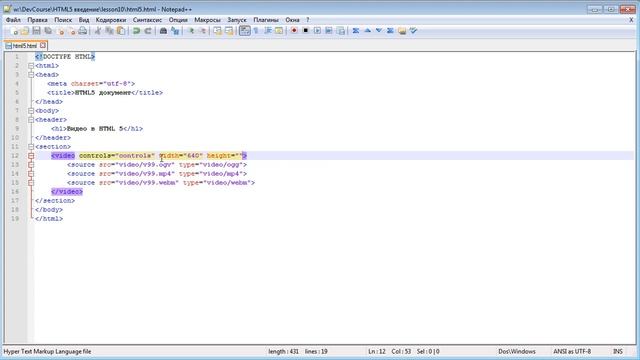
Task: Collapse the header block fold on line 8
Action: (31, 120)
